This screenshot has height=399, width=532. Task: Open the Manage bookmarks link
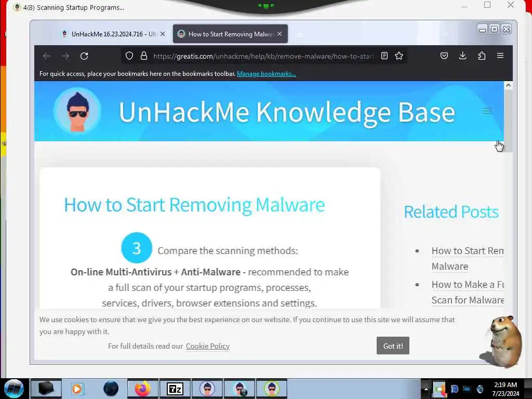click(267, 74)
